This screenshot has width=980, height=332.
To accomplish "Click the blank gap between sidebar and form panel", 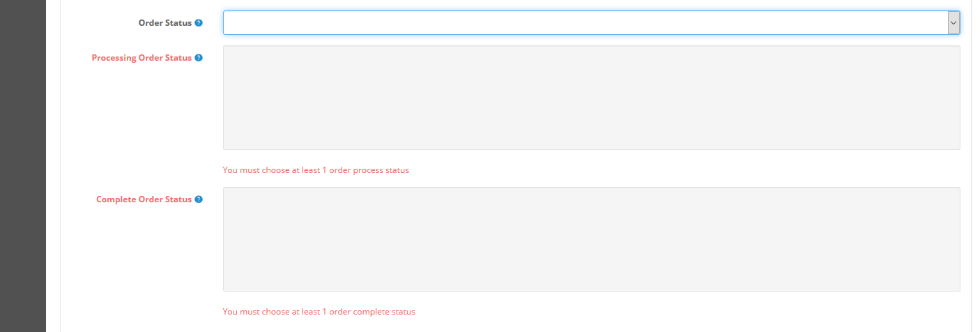I will [x=53, y=166].
